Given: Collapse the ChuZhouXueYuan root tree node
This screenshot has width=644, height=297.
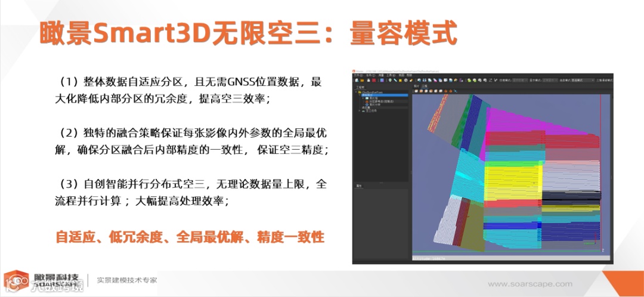Looking at the screenshot, I should (355, 92).
